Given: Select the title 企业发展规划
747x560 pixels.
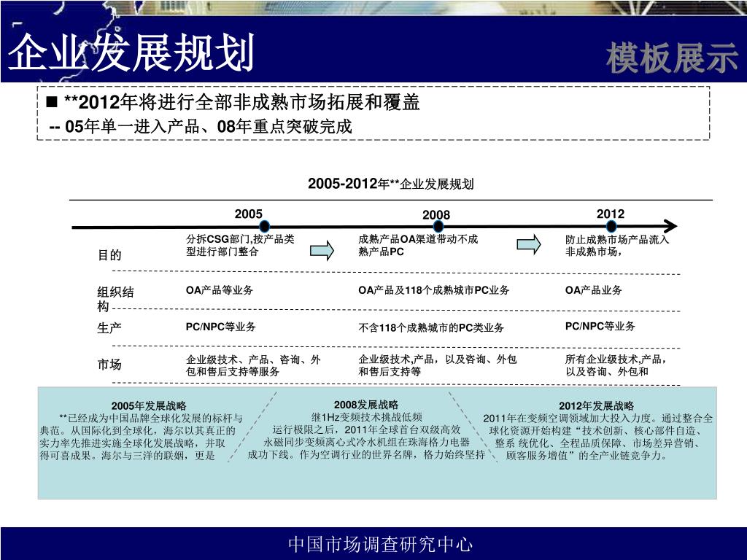Looking at the screenshot, I should pyautogui.click(x=131, y=52).
